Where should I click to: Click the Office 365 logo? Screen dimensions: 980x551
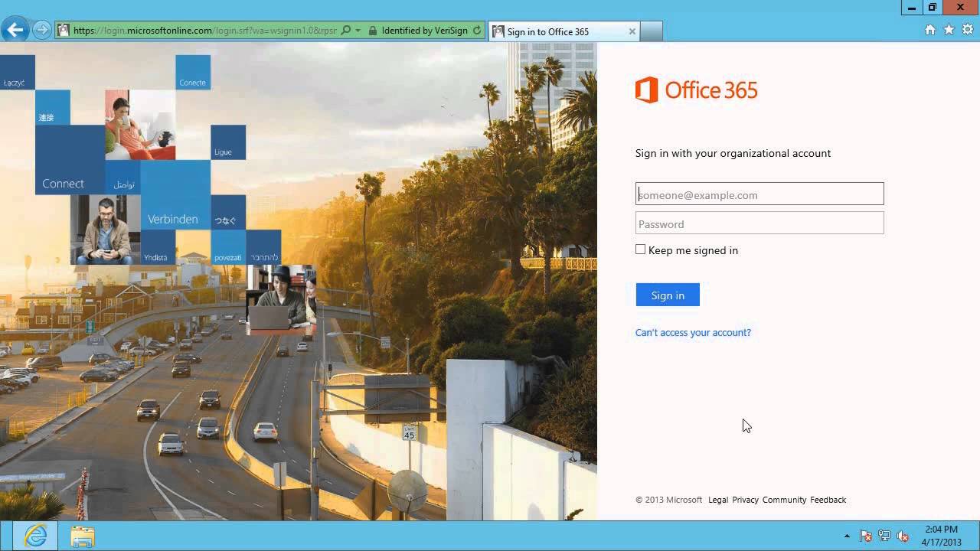696,90
